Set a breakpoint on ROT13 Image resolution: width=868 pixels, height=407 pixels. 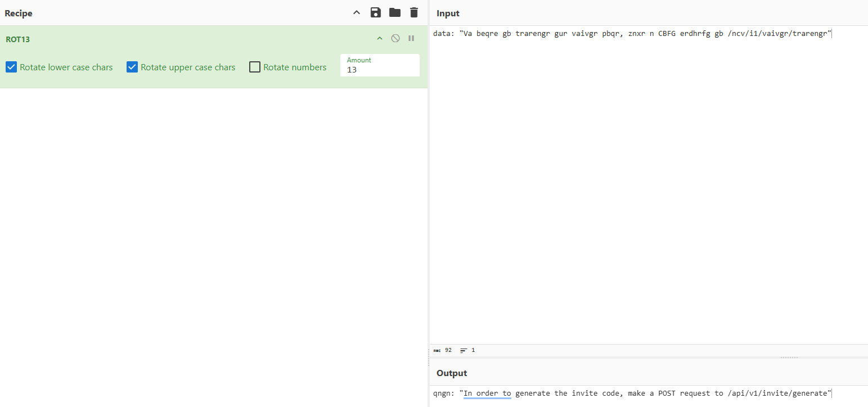coord(411,38)
